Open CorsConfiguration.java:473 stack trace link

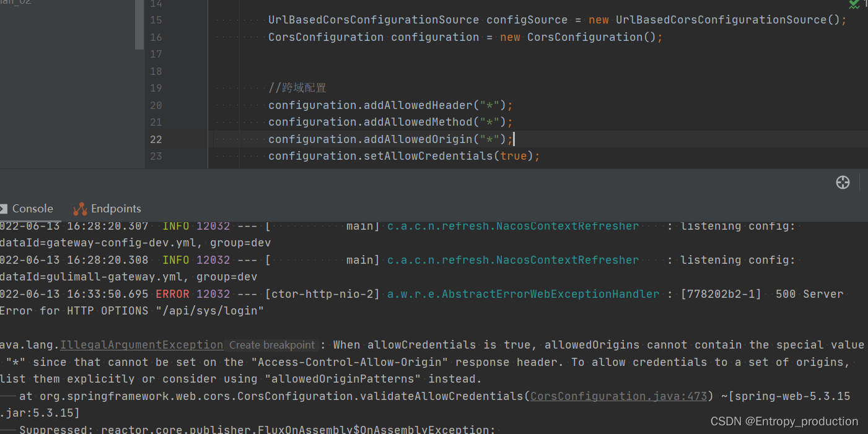pos(618,396)
